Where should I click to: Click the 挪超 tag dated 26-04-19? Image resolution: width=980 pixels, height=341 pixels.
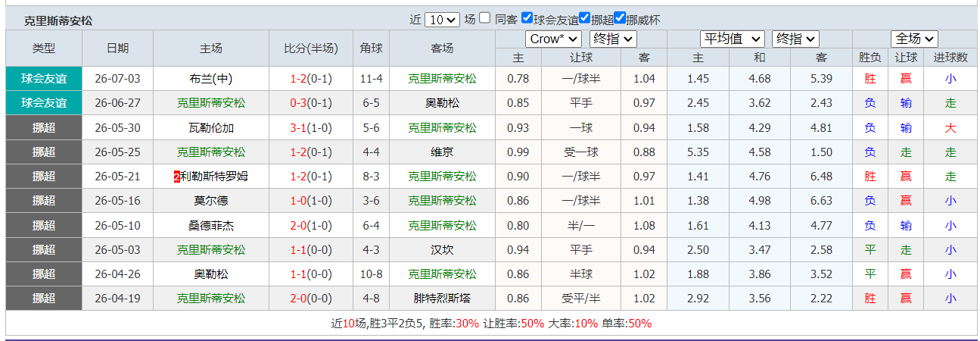point(44,298)
